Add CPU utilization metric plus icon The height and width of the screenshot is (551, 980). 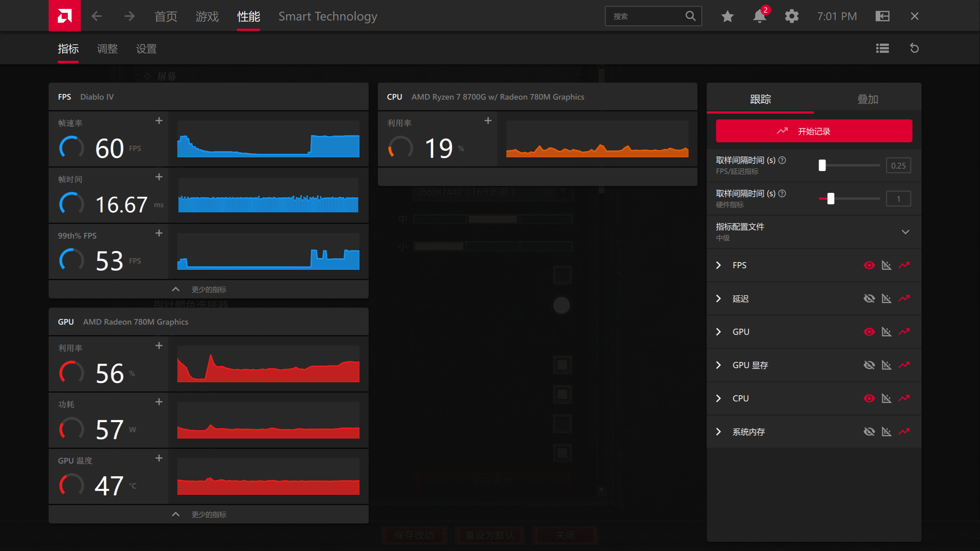point(488,121)
